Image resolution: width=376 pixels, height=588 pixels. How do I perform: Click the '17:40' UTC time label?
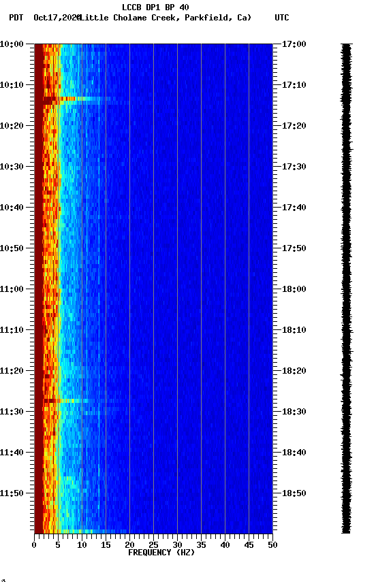point(294,208)
